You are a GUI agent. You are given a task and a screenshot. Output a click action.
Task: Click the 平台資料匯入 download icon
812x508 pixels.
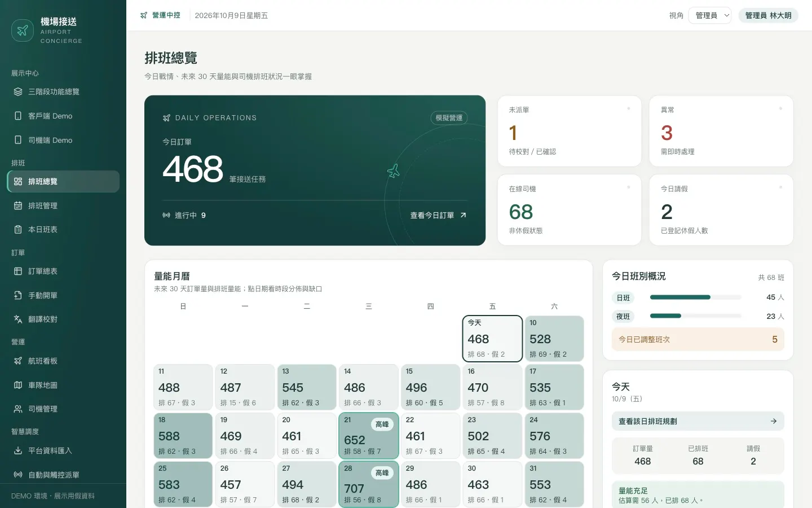click(x=18, y=450)
